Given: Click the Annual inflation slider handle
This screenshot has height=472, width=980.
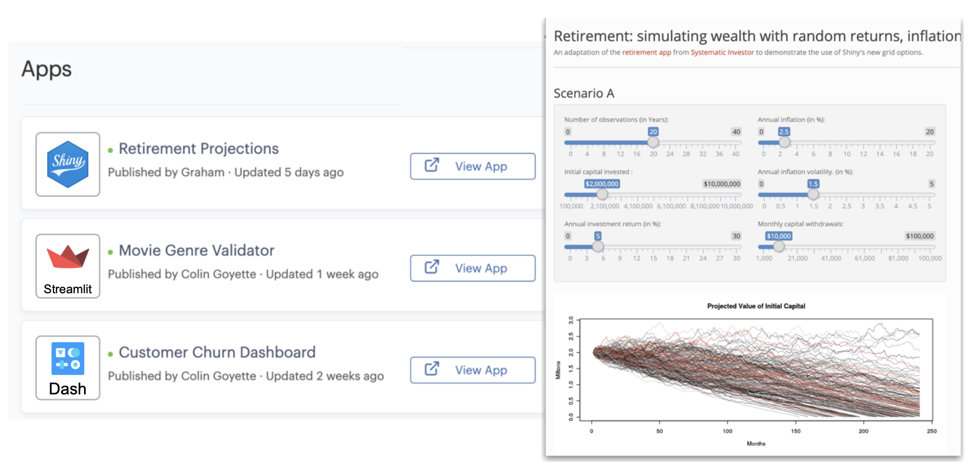Looking at the screenshot, I should 785,142.
